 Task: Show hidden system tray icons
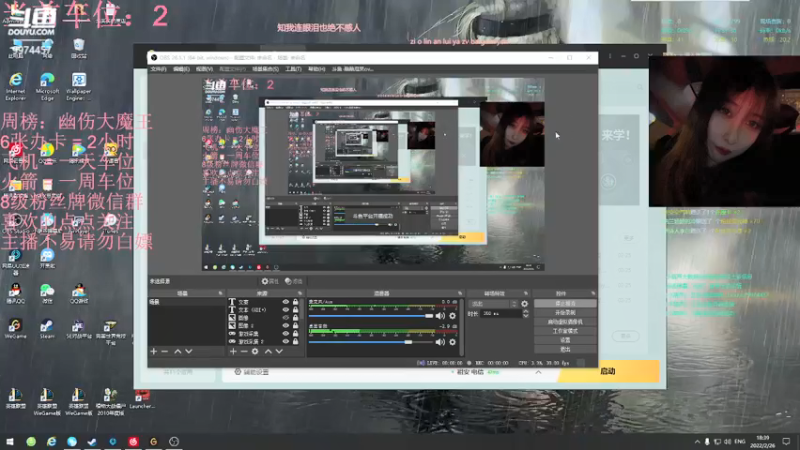click(x=697, y=441)
